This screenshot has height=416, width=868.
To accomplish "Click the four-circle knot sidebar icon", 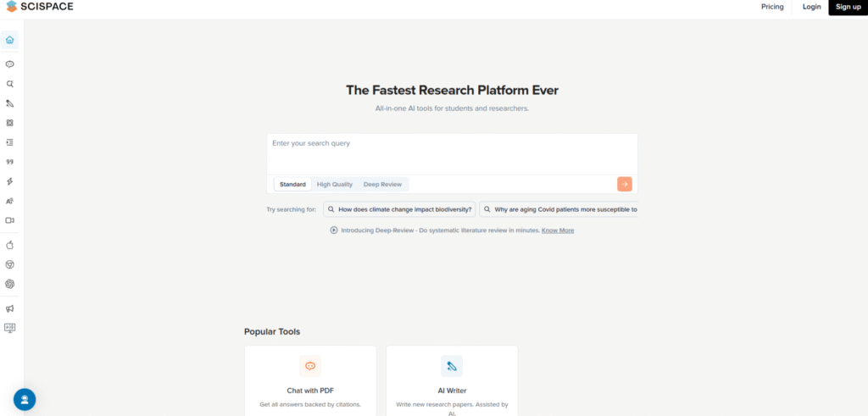I will [x=9, y=123].
